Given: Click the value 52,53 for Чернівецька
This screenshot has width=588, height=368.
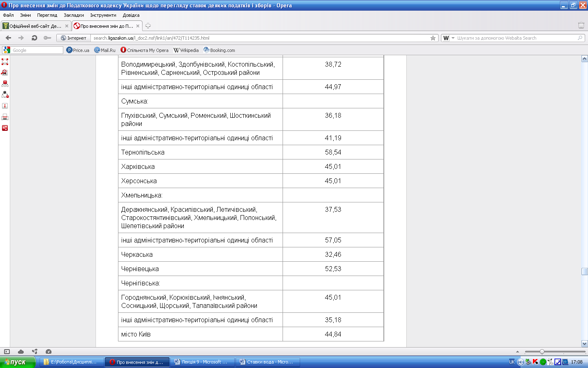Looking at the screenshot, I should (333, 269).
